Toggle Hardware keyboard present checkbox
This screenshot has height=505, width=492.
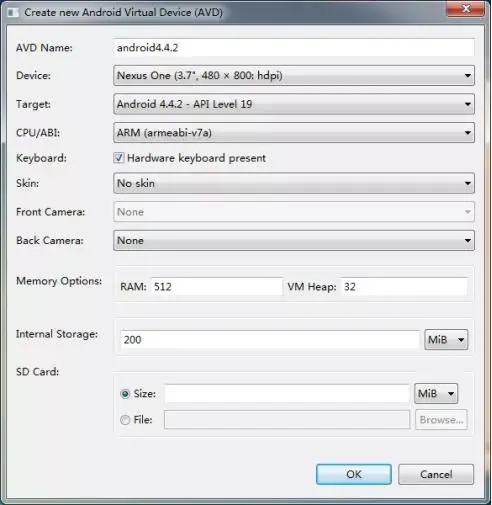[x=119, y=158]
